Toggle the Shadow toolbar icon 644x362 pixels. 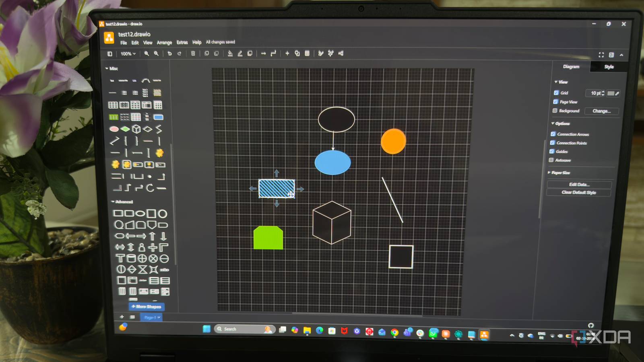click(x=250, y=53)
